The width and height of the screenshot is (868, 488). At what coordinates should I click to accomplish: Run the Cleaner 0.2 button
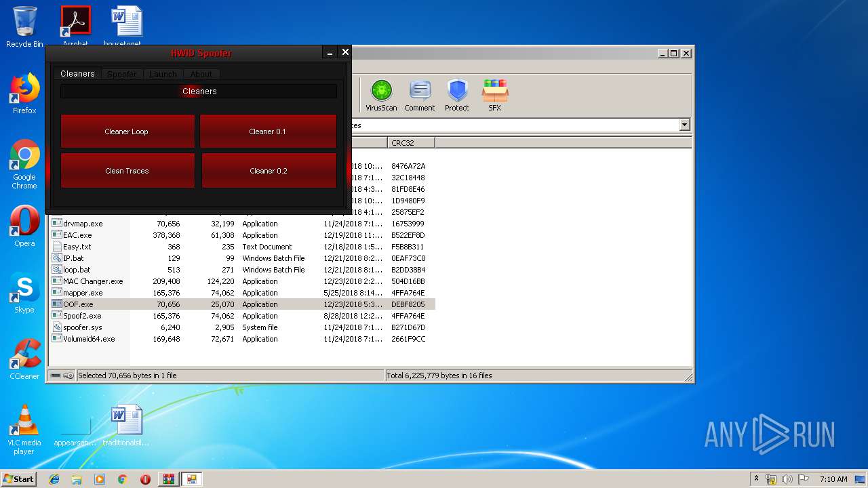pos(269,171)
